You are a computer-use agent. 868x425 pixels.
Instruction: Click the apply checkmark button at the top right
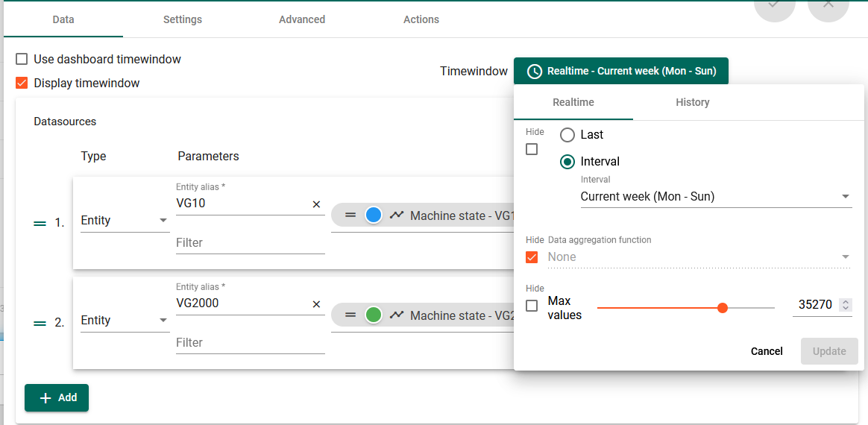coord(775,5)
